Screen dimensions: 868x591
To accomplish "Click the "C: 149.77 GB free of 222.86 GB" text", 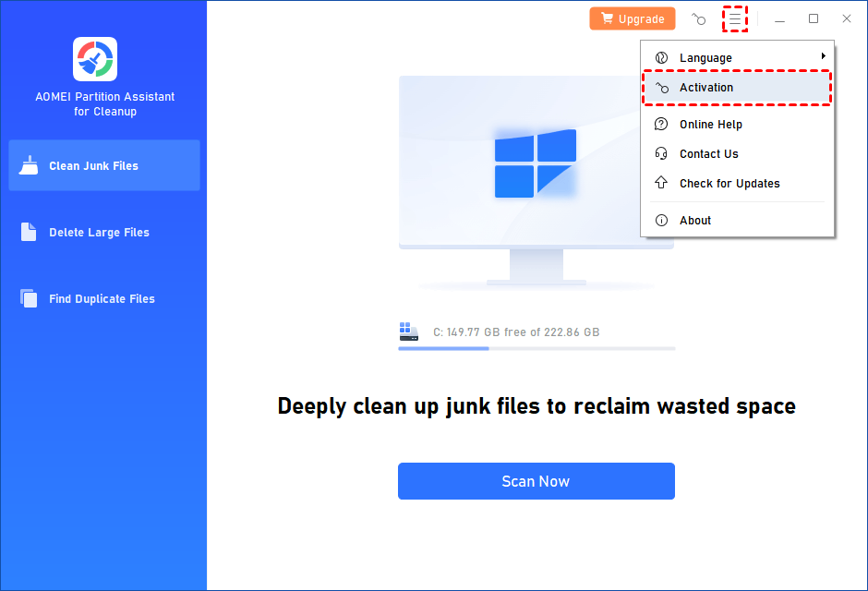I will pos(516,332).
